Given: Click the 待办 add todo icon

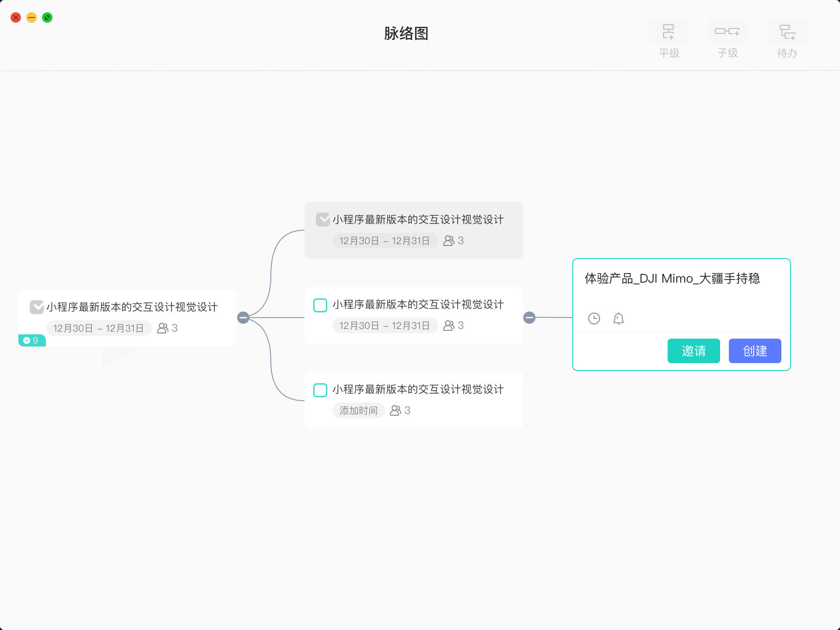Looking at the screenshot, I should pyautogui.click(x=787, y=31).
